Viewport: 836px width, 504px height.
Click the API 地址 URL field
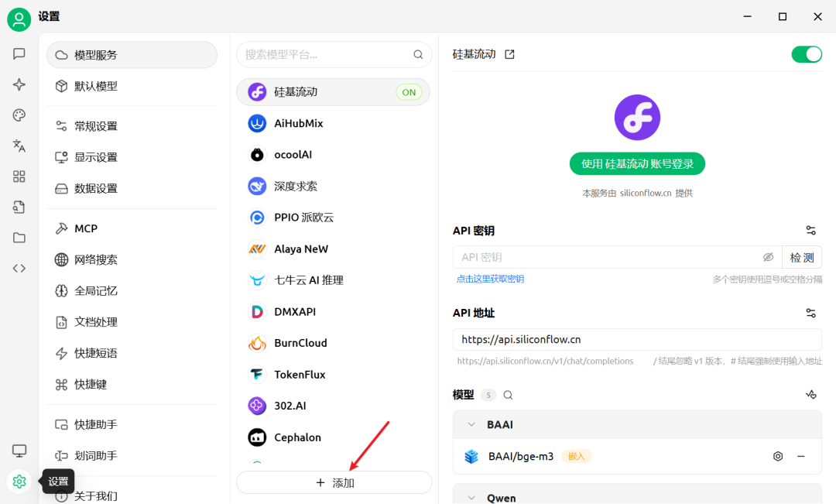(637, 340)
